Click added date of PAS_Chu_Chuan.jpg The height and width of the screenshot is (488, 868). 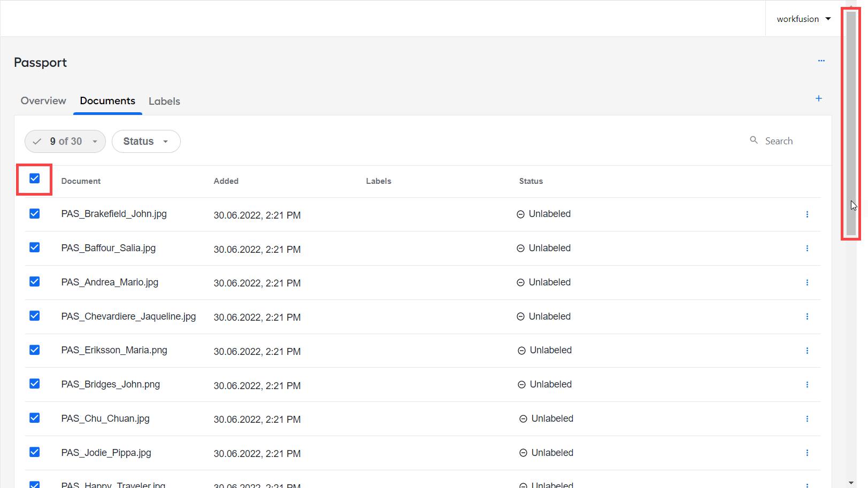[x=257, y=420]
